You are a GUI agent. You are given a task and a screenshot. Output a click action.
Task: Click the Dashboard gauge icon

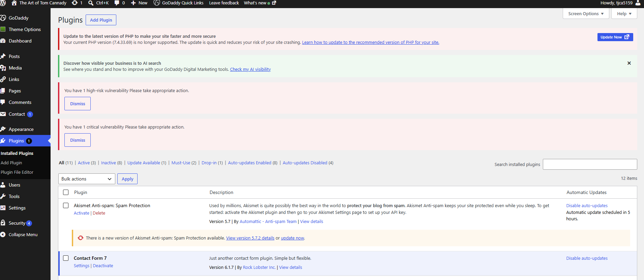point(3,41)
